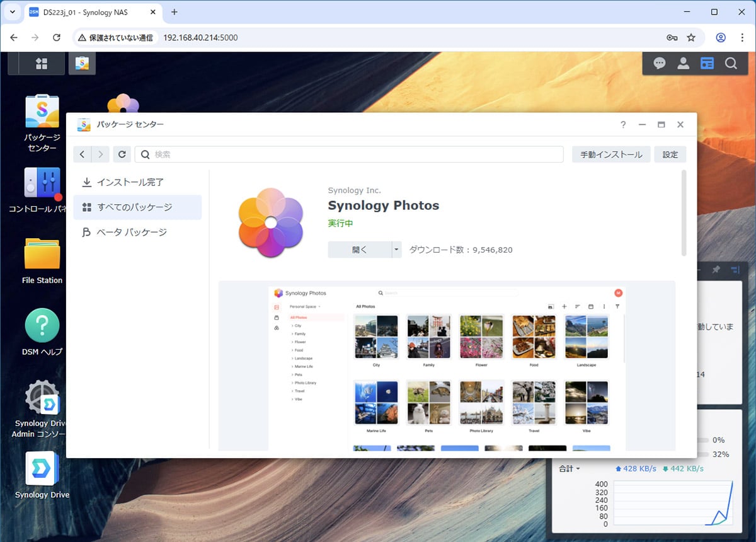Launch the Synology Drive desktop icon
This screenshot has height=542, width=756.
[42, 469]
